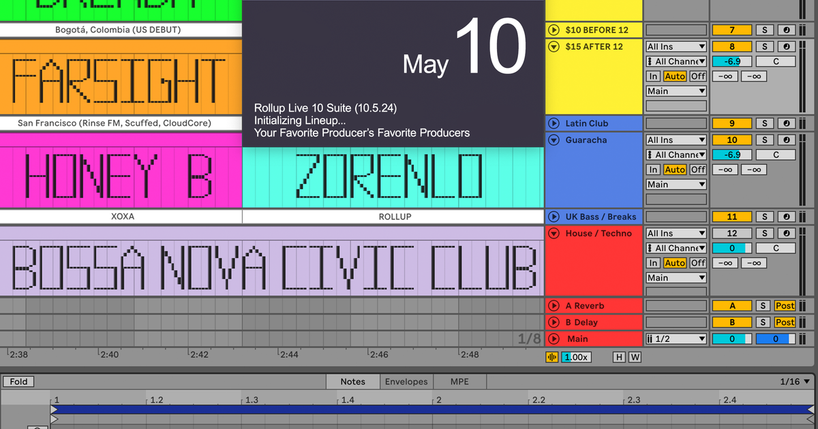Open All Ins dropdown on Guaracha
The width and height of the screenshot is (818, 429).
676,140
